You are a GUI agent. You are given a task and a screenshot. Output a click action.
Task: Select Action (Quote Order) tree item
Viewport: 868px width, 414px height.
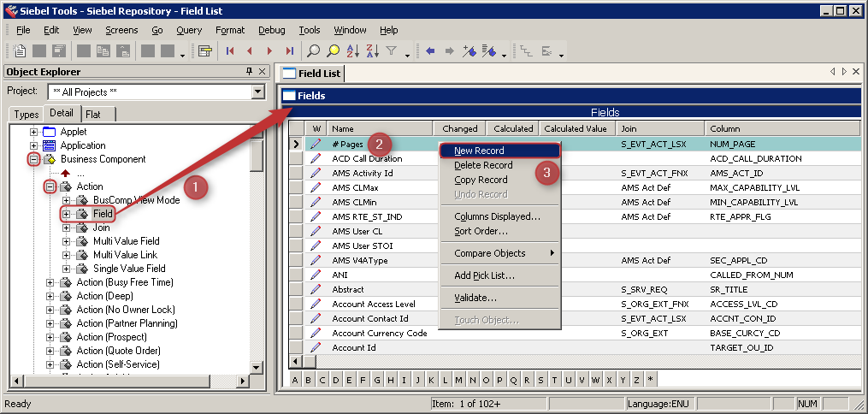coord(118,351)
